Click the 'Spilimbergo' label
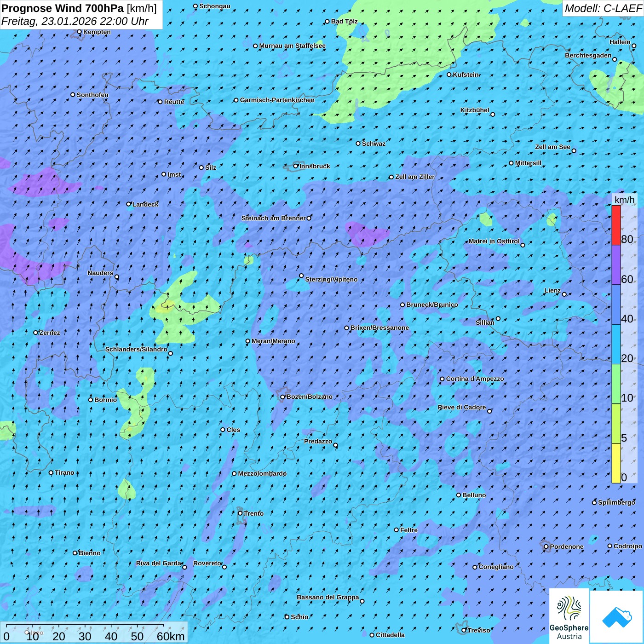The width and height of the screenshot is (644, 644). 616,502
